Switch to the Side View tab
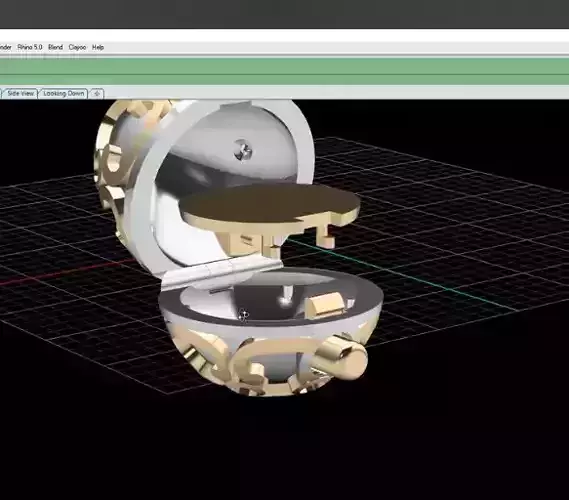569x500 pixels. [x=20, y=93]
